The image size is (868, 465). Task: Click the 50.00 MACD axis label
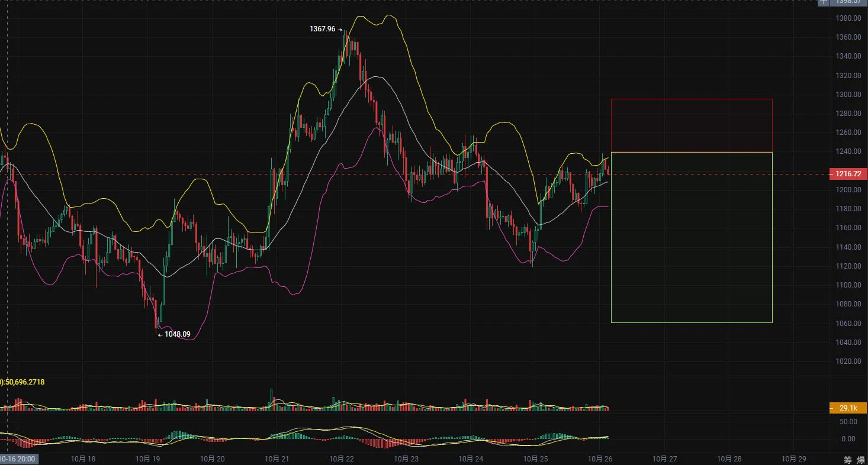(848, 422)
